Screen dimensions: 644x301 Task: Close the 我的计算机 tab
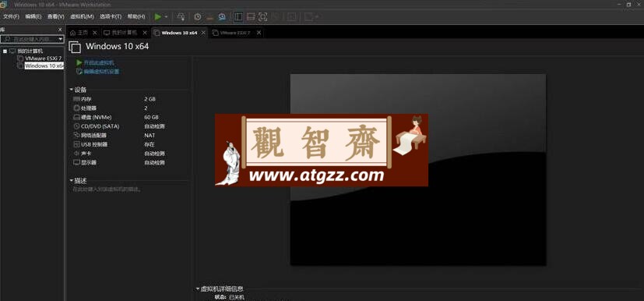tap(145, 33)
